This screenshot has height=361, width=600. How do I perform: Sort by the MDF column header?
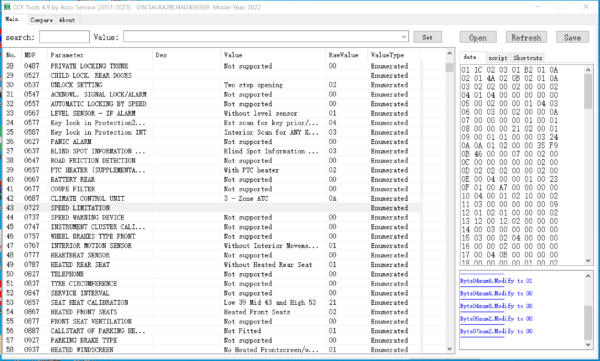pyautogui.click(x=34, y=55)
